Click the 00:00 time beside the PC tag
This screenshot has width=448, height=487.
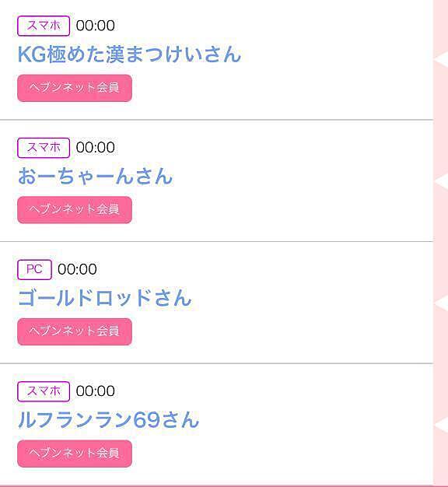tap(77, 269)
